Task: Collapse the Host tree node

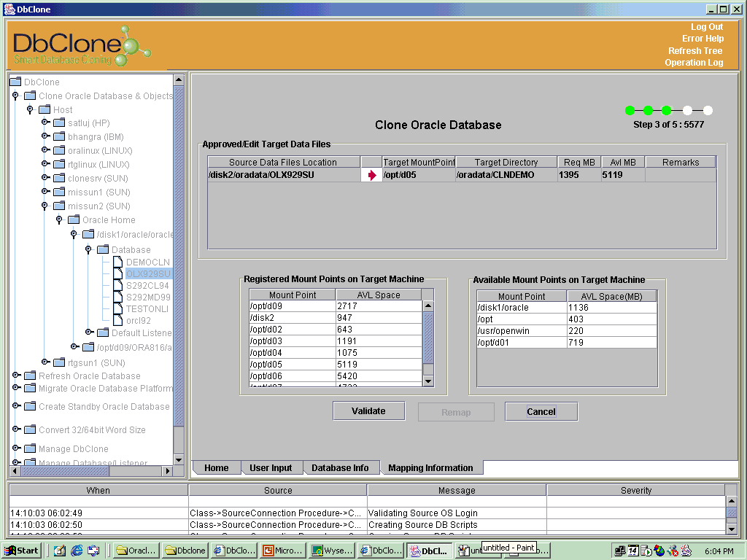Action: click(x=30, y=109)
